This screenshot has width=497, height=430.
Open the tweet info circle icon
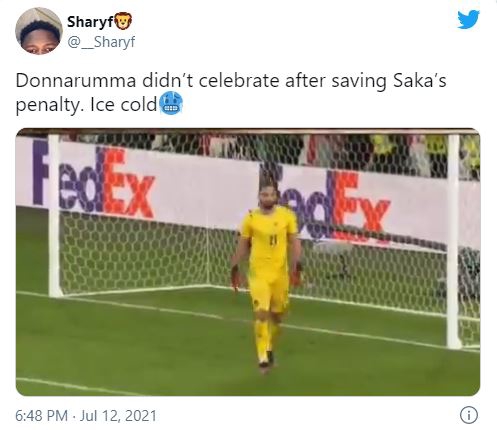pyautogui.click(x=469, y=415)
